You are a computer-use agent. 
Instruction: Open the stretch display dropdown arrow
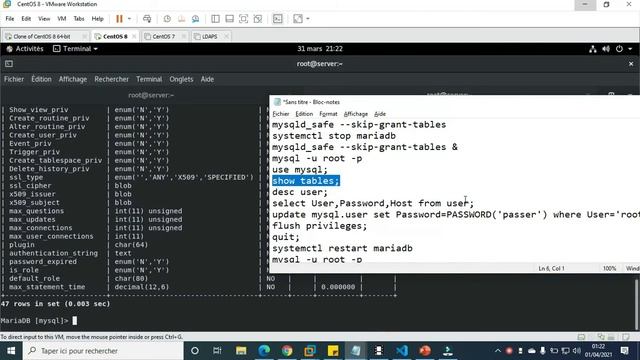pos(308,19)
